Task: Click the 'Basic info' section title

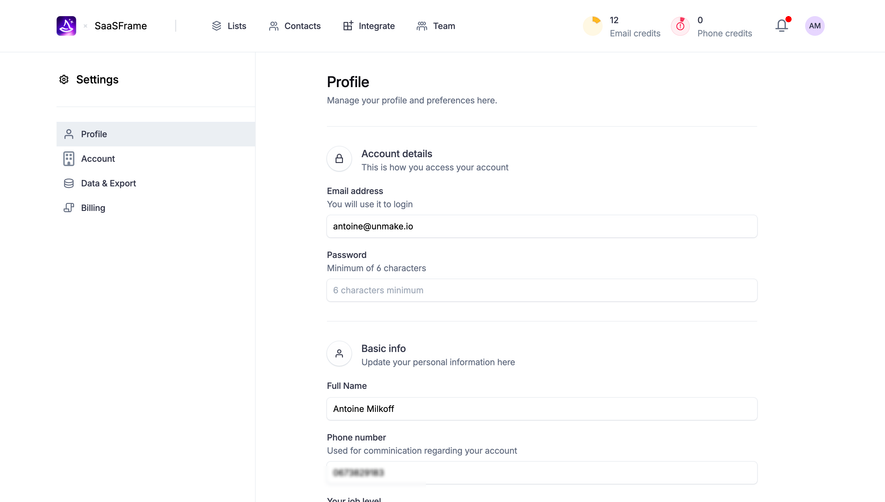Action: [x=383, y=348]
